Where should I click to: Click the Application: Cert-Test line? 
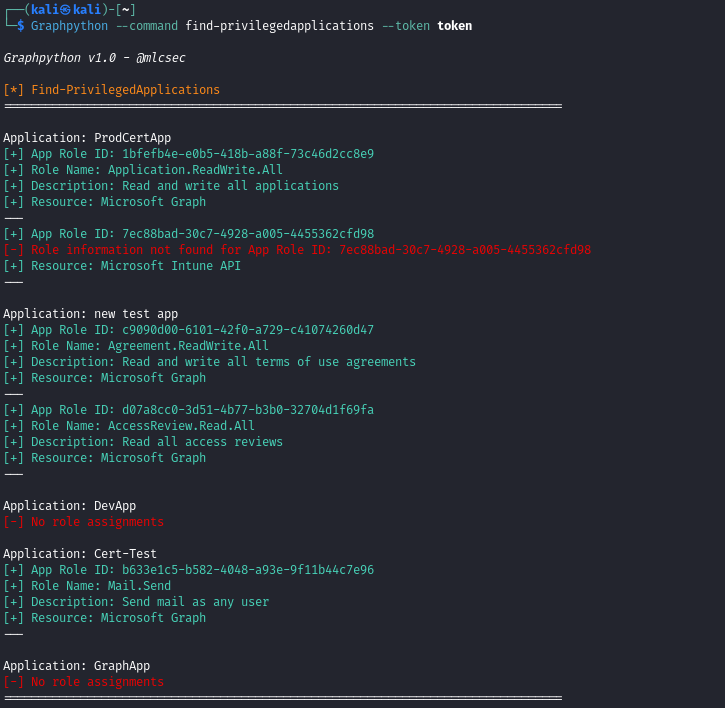point(80,554)
